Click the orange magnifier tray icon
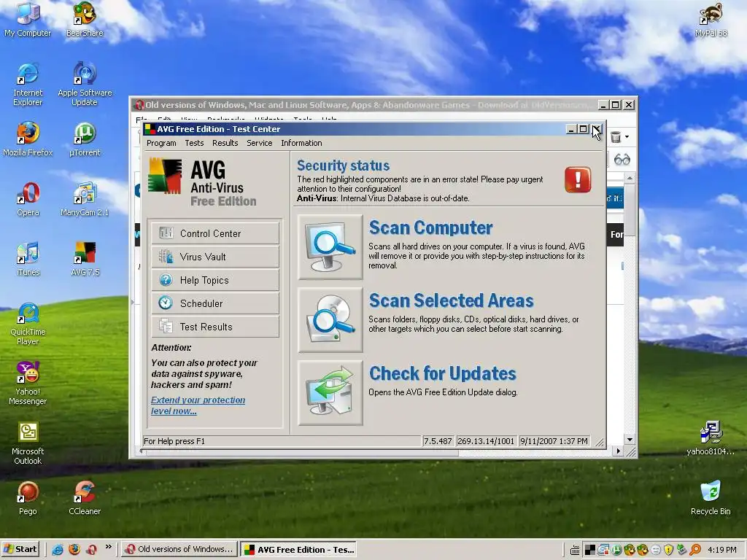 point(695,550)
